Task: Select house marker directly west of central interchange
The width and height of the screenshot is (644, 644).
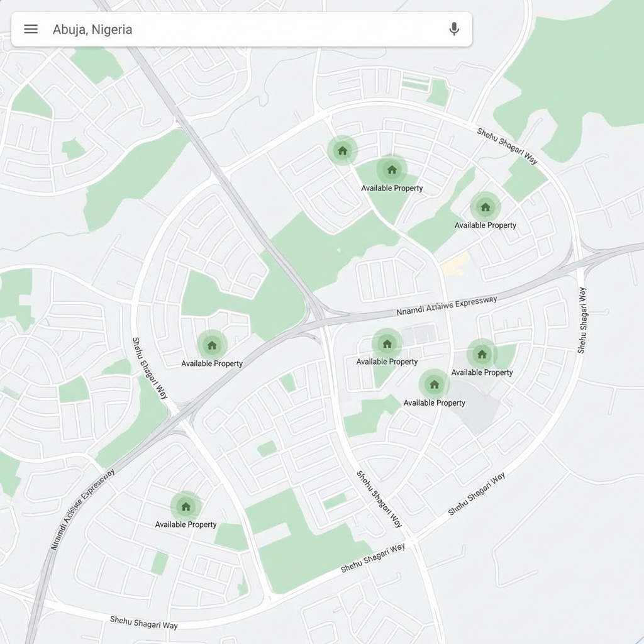Action: tap(212, 345)
